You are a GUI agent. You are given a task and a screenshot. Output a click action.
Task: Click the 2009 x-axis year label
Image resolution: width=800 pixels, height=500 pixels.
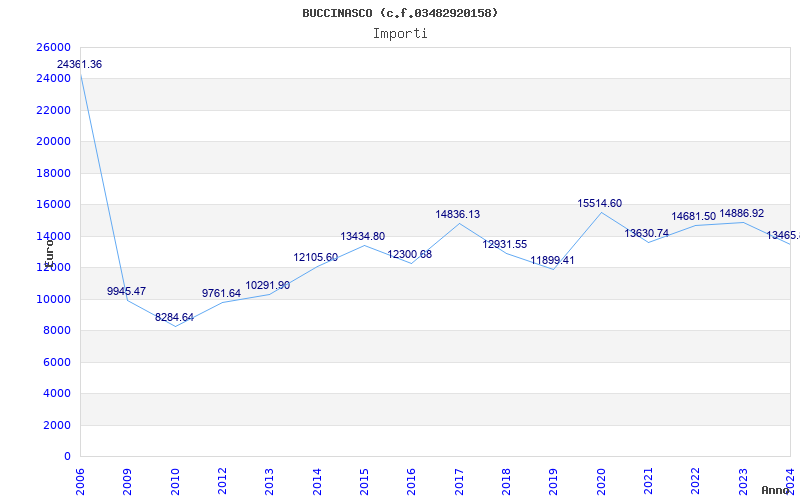127,481
